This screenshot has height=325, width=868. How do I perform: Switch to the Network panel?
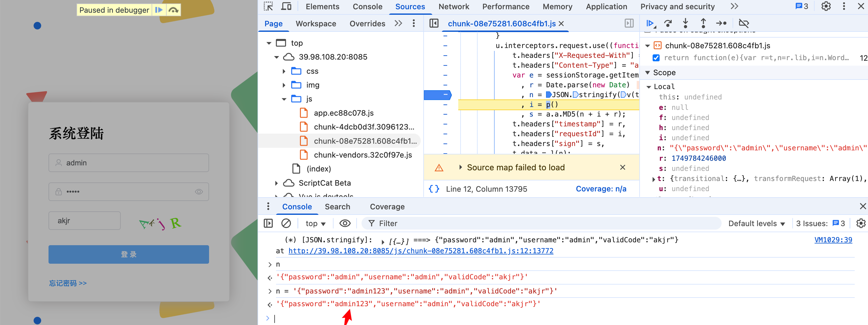pyautogui.click(x=454, y=6)
